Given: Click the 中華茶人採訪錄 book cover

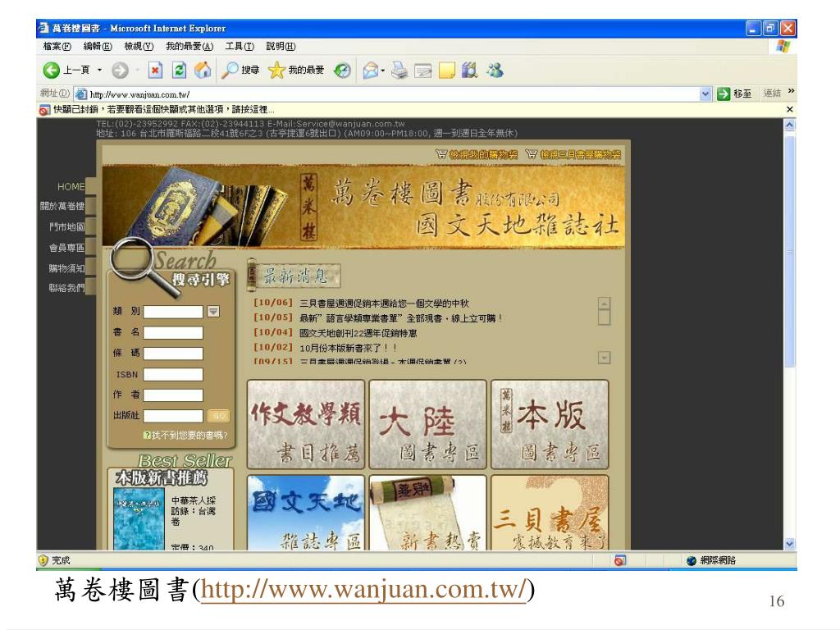Looking at the screenshot, I should pyautogui.click(x=139, y=518).
